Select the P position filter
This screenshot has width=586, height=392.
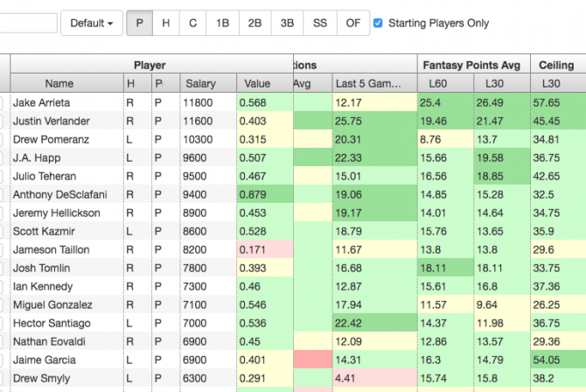point(139,24)
